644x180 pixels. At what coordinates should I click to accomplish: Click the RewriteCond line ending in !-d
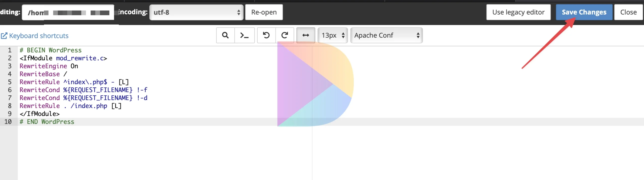click(84, 98)
